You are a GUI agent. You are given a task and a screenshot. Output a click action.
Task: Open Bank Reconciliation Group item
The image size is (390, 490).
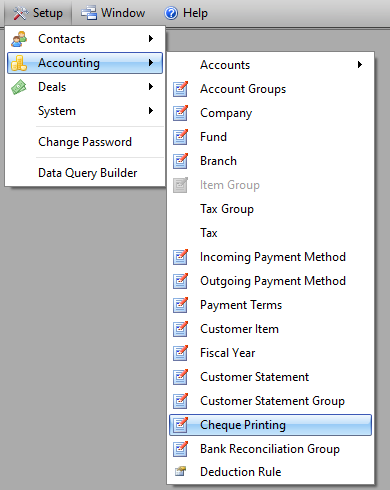click(x=270, y=449)
